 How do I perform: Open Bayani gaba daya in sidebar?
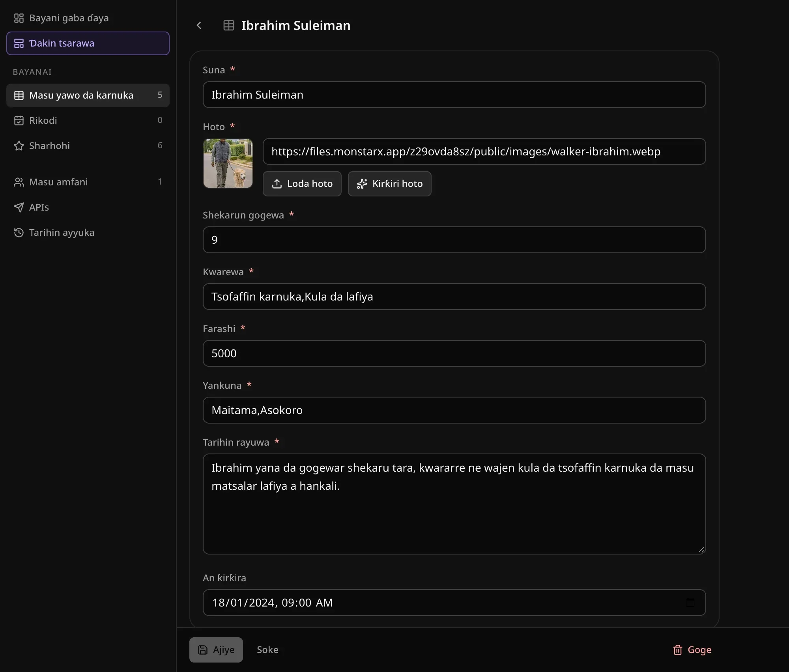click(x=88, y=18)
